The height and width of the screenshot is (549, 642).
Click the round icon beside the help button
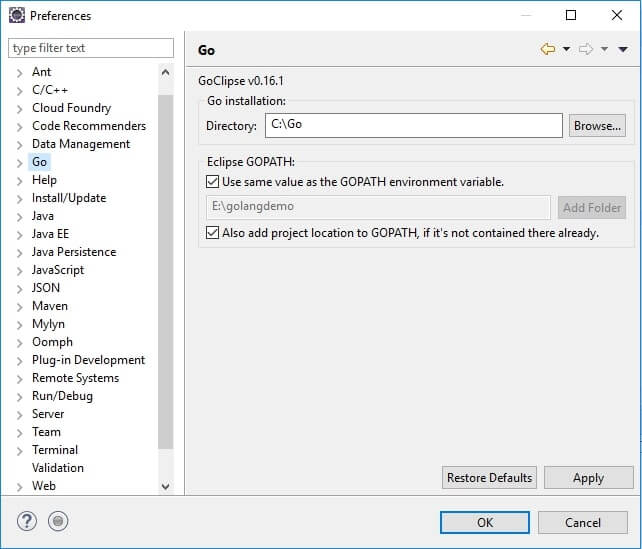coord(58,521)
